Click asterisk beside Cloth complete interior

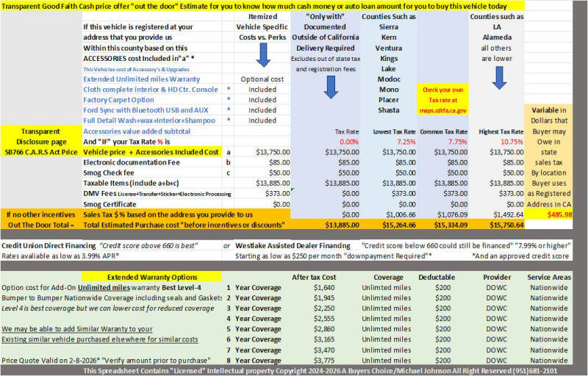tap(229, 89)
